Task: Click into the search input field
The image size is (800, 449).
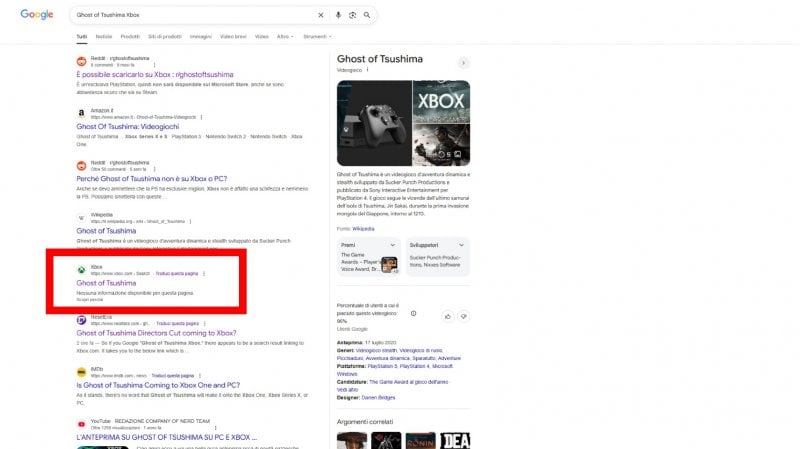Action: [190, 15]
